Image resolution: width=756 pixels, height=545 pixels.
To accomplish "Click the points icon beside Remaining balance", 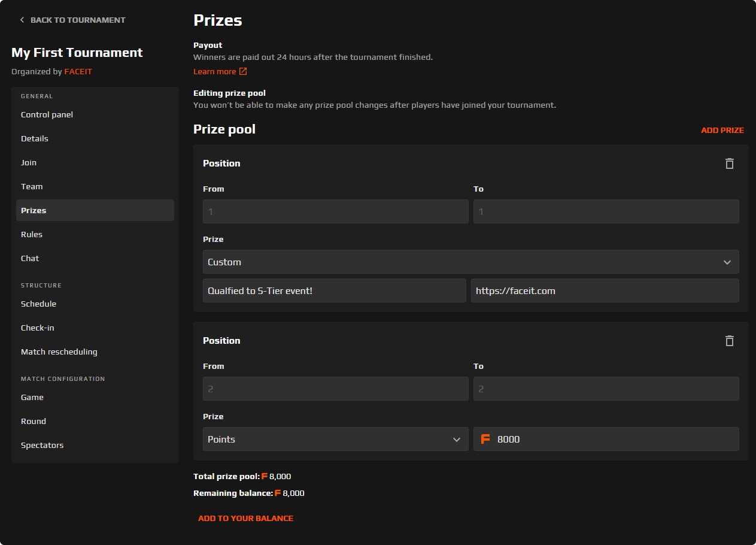I will 277,493.
